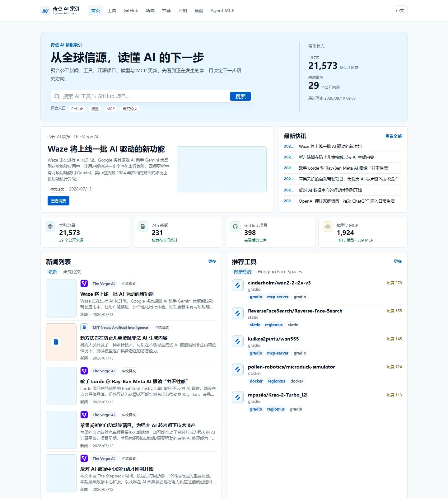The height and width of the screenshot is (498, 448).
Task: Open the 推荐 nav item
Action: pos(166,11)
